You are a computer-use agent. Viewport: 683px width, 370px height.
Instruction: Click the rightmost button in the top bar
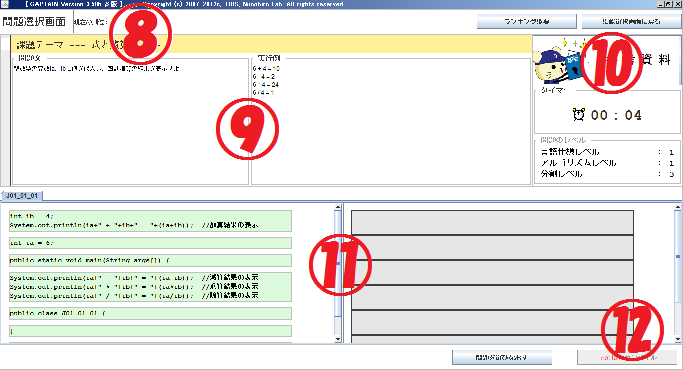(631, 21)
